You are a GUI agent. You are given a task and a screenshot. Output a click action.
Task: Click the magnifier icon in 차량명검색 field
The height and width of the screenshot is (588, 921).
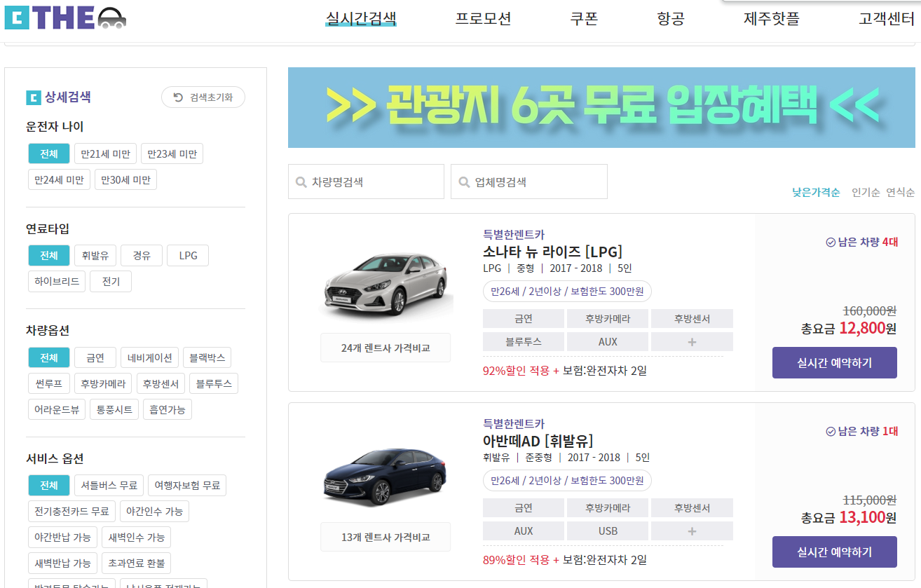(301, 181)
